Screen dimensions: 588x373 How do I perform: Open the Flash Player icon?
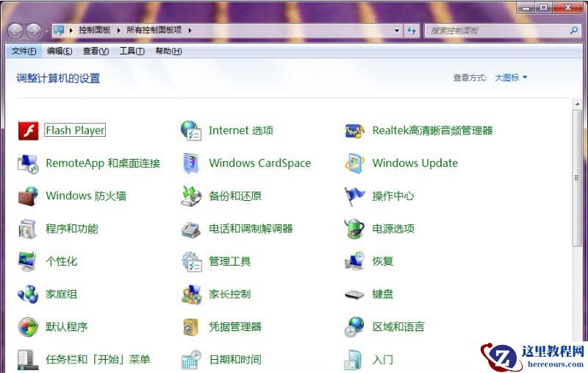point(28,131)
